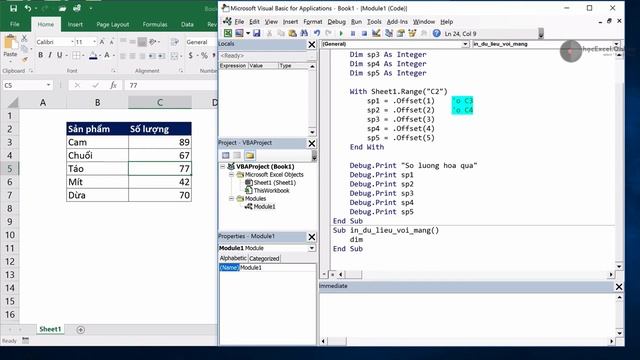Open the (General) object dropdown

tap(465, 44)
